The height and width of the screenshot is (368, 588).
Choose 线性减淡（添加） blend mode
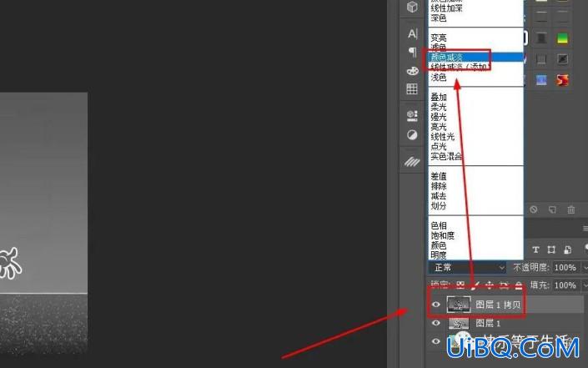pos(475,67)
